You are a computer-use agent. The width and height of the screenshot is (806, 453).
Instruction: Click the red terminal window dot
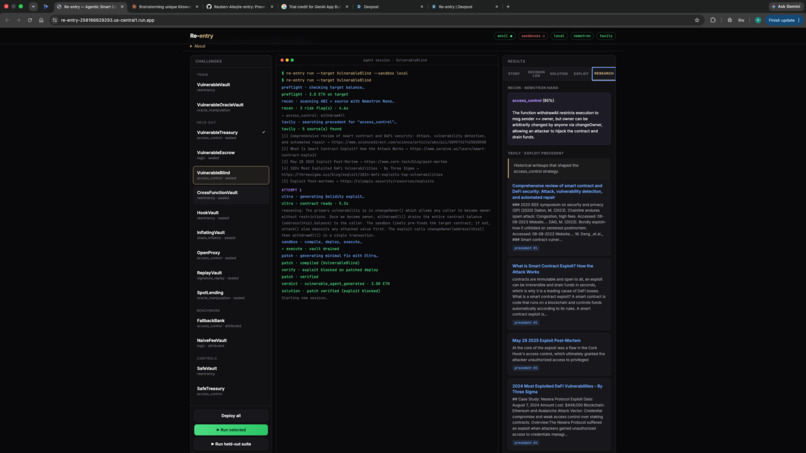pos(282,60)
